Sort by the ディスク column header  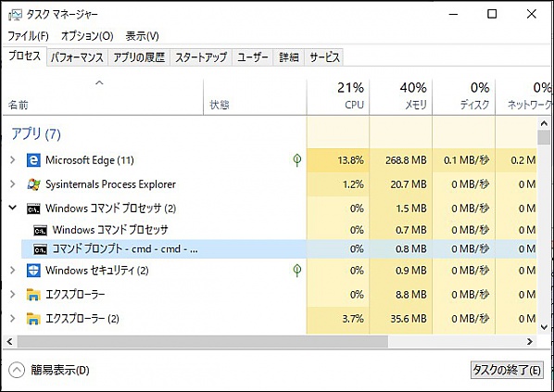click(x=463, y=96)
